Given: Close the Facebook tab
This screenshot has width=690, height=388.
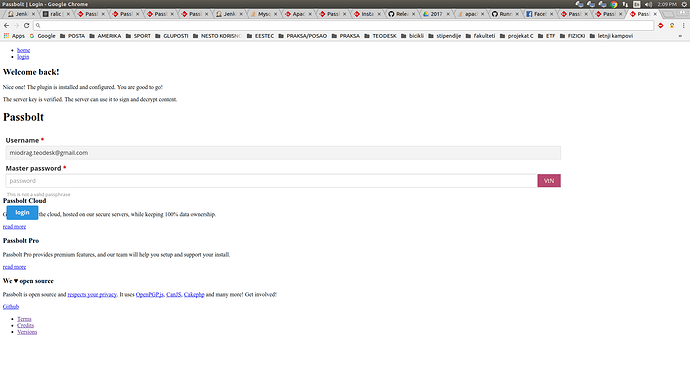Looking at the screenshot, I should 551,14.
